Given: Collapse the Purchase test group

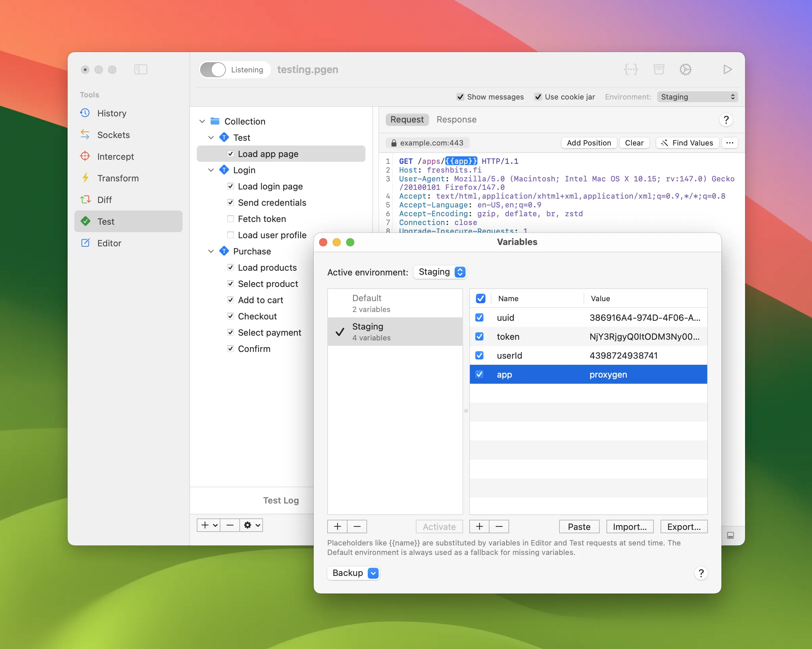Looking at the screenshot, I should tap(211, 251).
